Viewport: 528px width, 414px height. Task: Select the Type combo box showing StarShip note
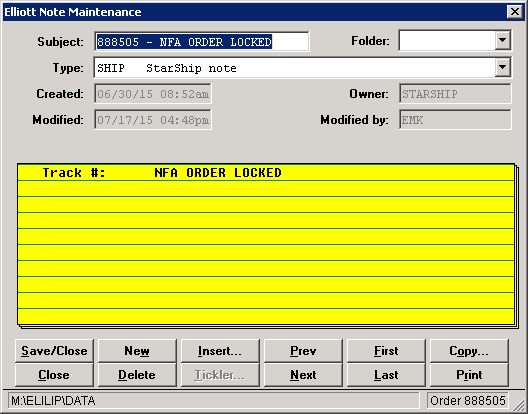coord(302,67)
